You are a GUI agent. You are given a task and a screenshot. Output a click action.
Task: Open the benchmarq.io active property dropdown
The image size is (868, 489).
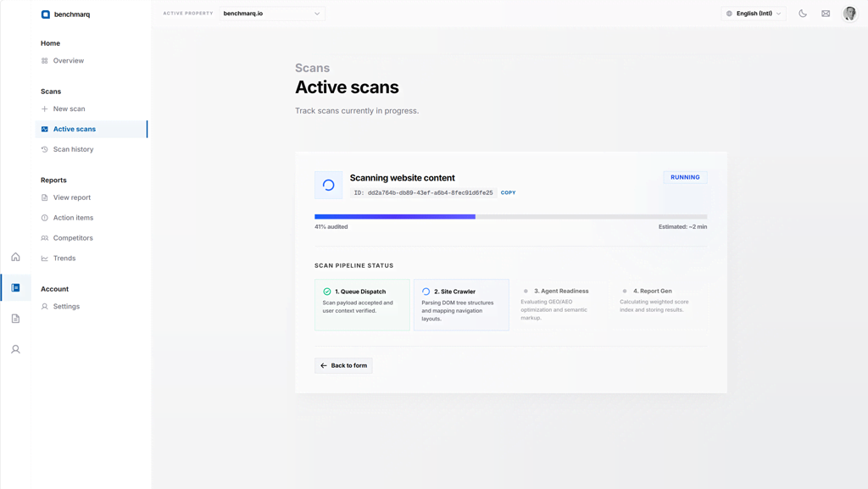click(272, 14)
